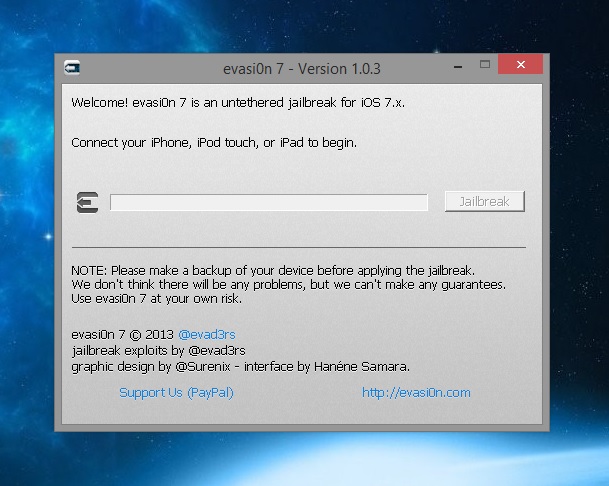The image size is (609, 486).
Task: Click 'Use evasi0n 7 at your own risk.' text
Action: (x=157, y=299)
